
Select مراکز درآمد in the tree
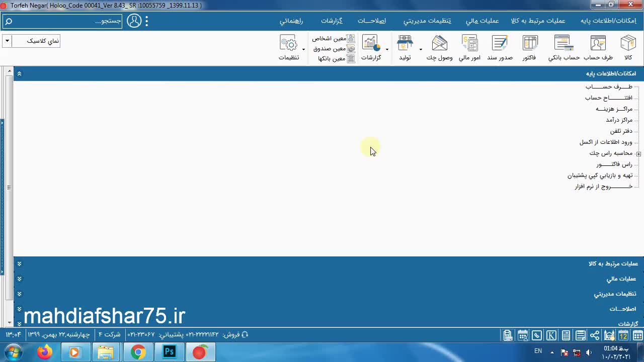(x=619, y=120)
